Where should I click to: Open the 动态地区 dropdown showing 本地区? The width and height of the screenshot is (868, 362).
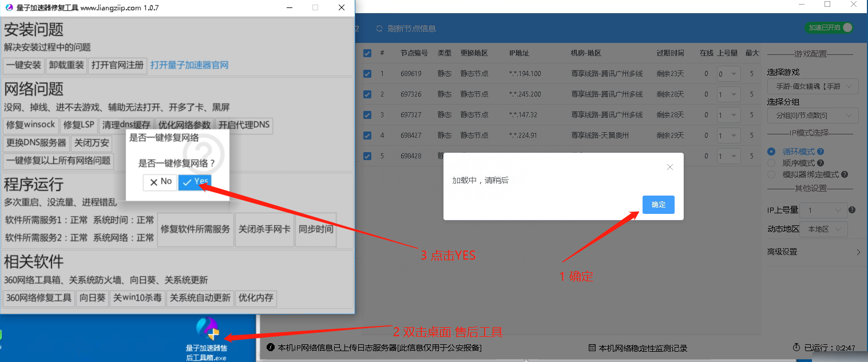tap(823, 229)
